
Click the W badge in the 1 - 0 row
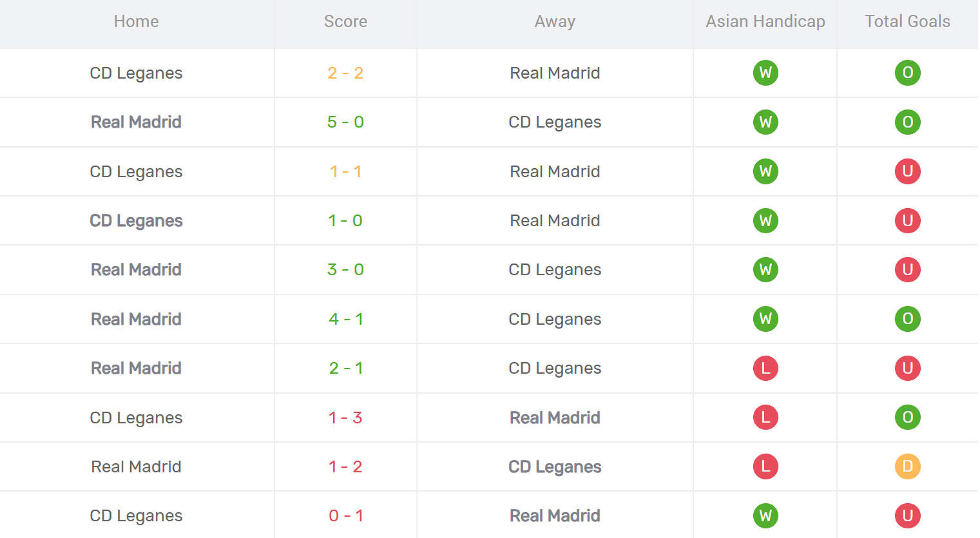(x=765, y=220)
